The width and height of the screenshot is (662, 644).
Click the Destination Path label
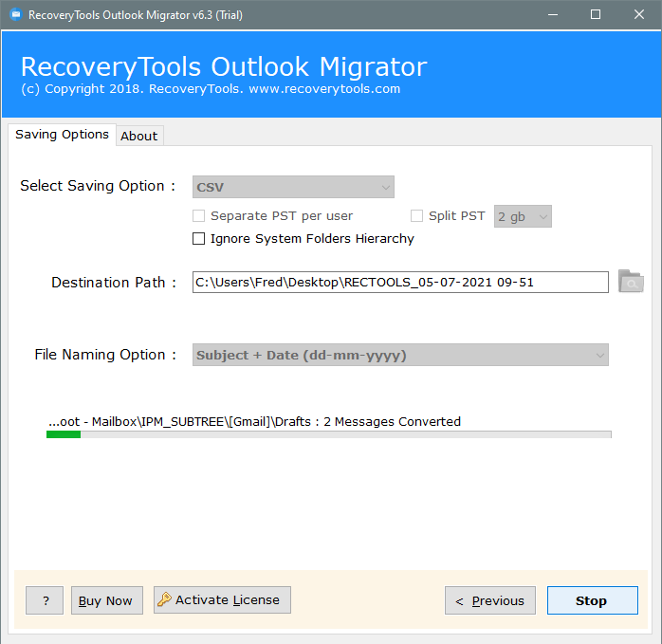pyautogui.click(x=114, y=282)
